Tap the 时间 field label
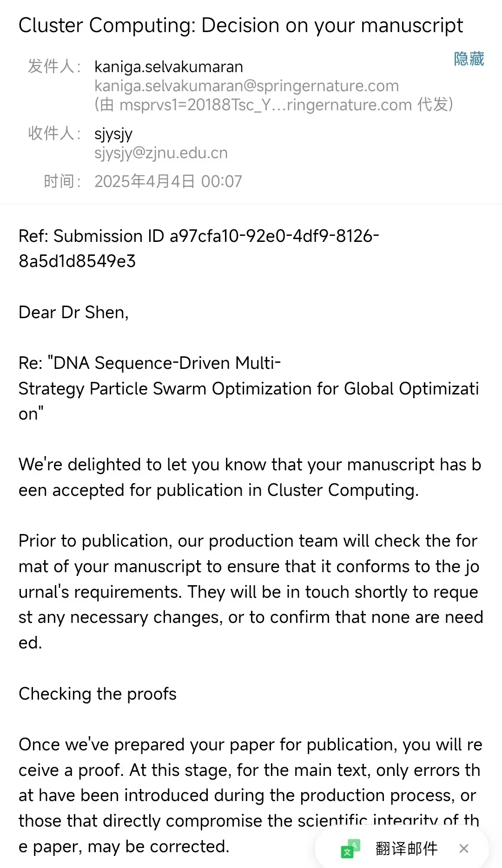 click(x=62, y=181)
